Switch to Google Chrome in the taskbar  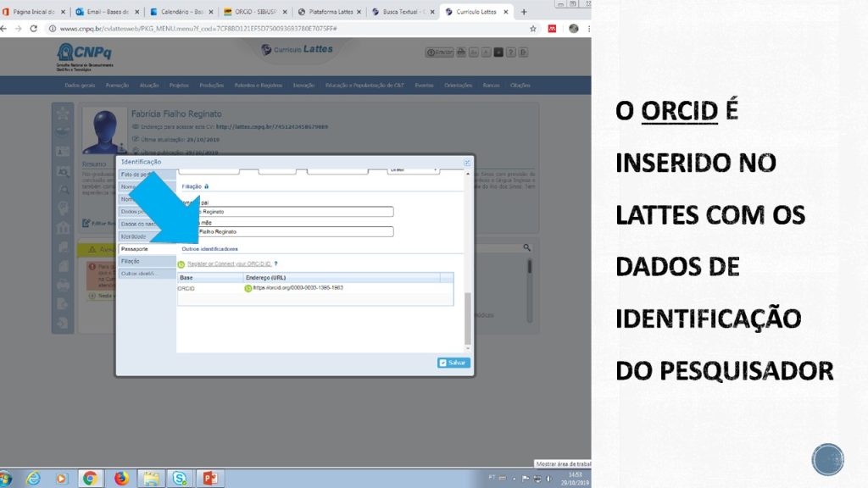[x=90, y=478]
